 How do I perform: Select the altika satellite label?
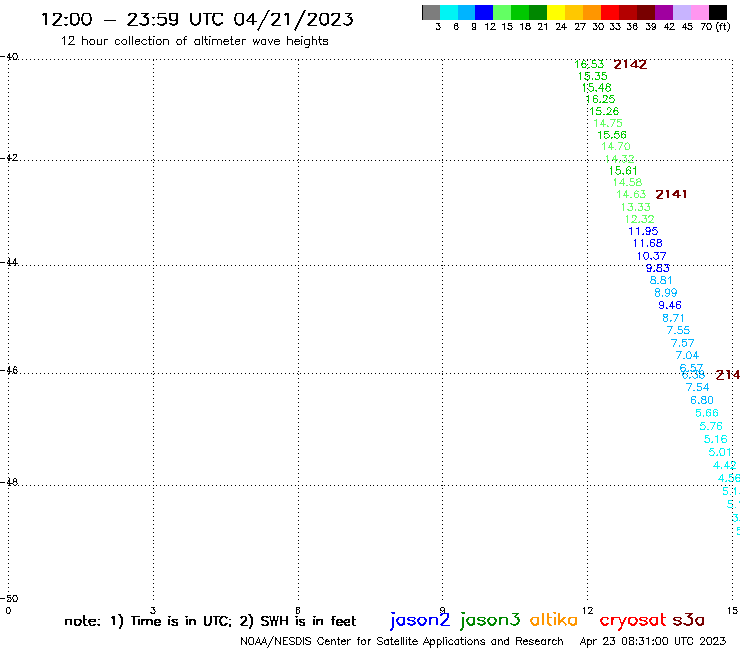click(554, 620)
